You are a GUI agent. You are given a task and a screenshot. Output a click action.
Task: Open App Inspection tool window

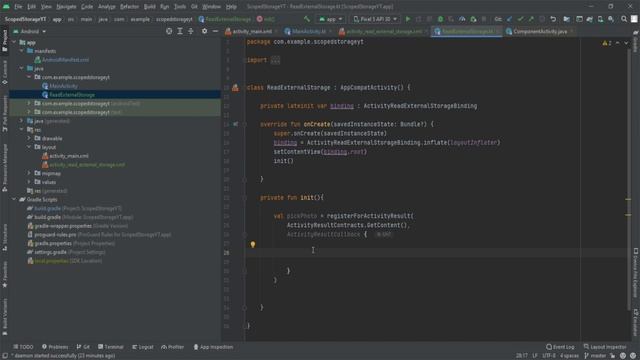[x=213, y=347]
